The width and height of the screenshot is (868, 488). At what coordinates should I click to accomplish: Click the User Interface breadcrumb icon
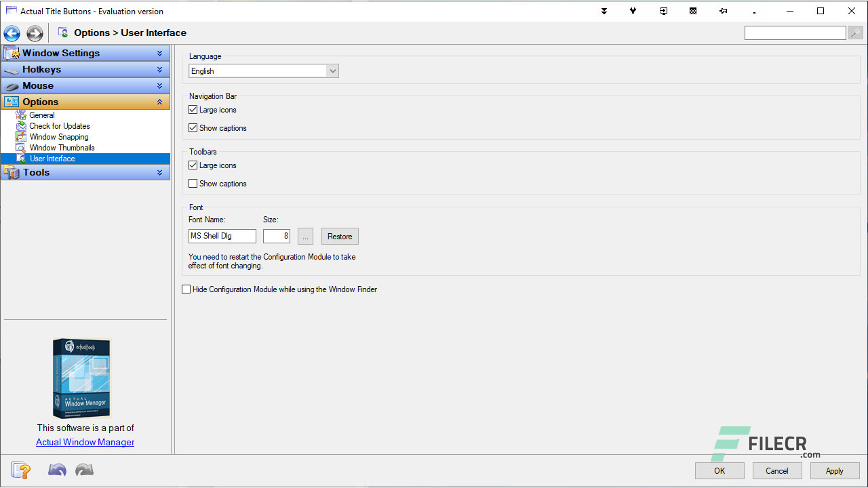[x=63, y=33]
